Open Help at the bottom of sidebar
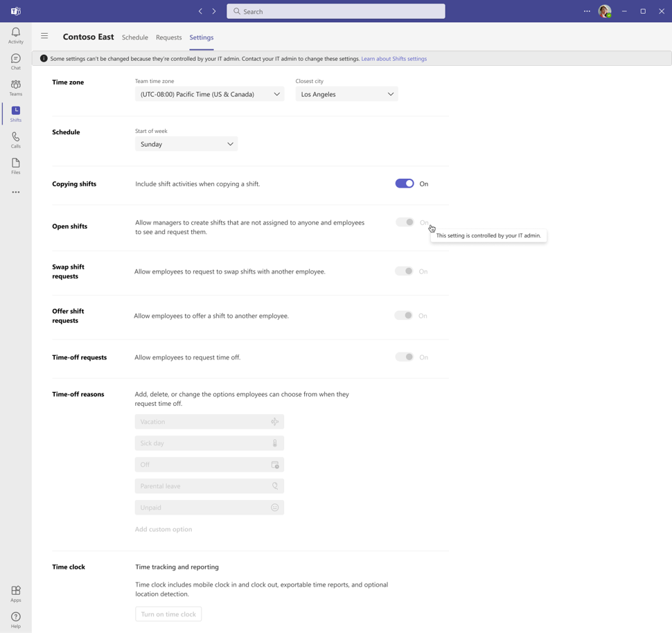Viewport: 672px width, 633px height. (16, 620)
